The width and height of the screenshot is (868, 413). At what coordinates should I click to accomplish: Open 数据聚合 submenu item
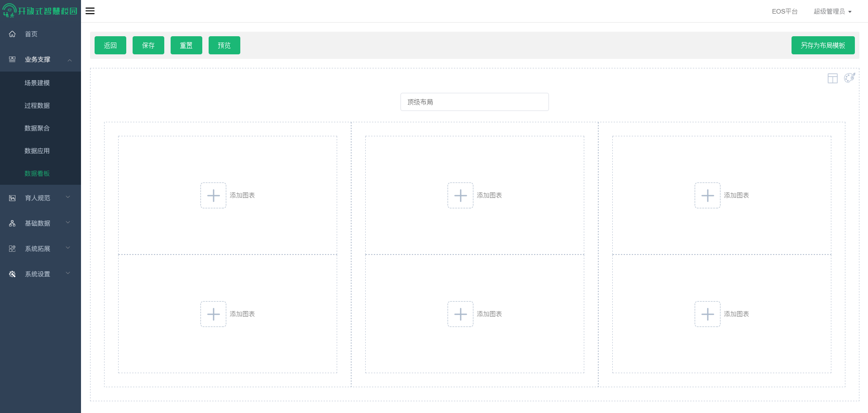point(37,128)
